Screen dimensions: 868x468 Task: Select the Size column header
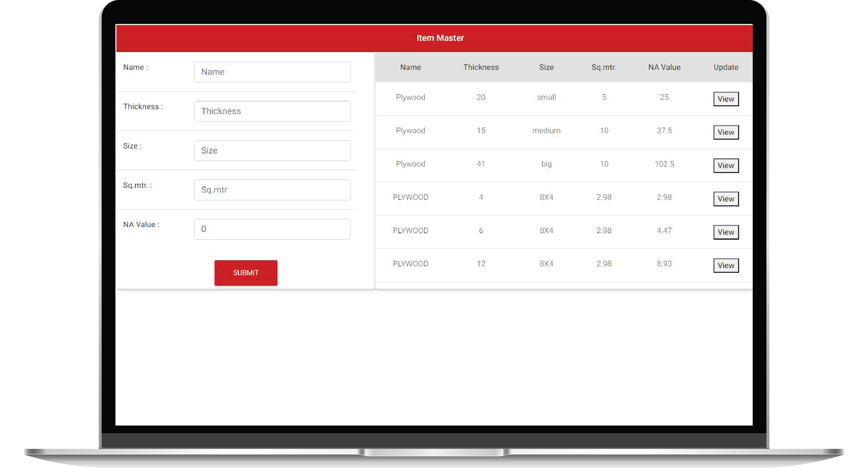pyautogui.click(x=546, y=67)
